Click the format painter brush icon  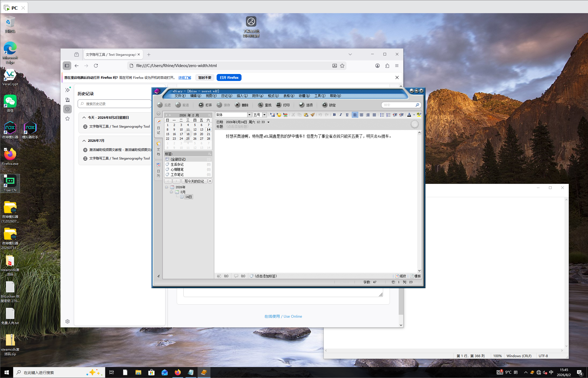(312, 115)
